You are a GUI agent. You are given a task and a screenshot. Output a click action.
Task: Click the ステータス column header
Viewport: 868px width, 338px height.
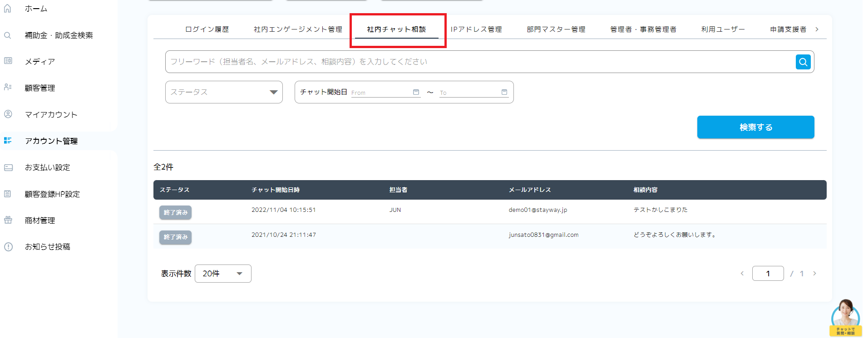click(174, 190)
